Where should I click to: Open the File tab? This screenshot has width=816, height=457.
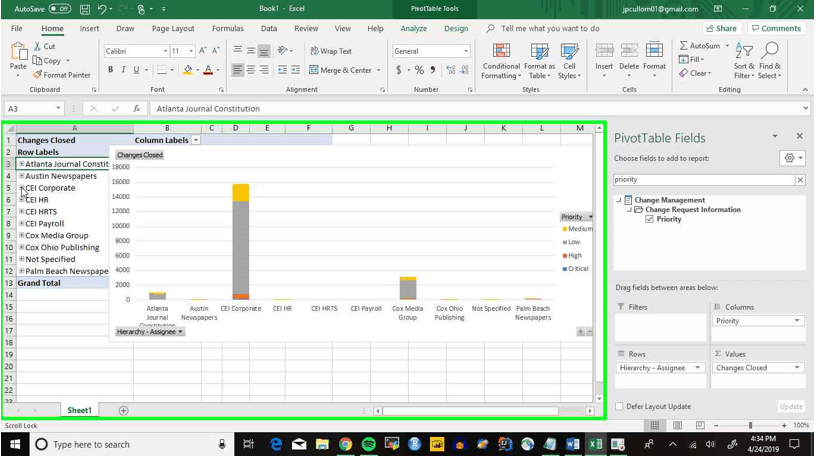pos(17,29)
